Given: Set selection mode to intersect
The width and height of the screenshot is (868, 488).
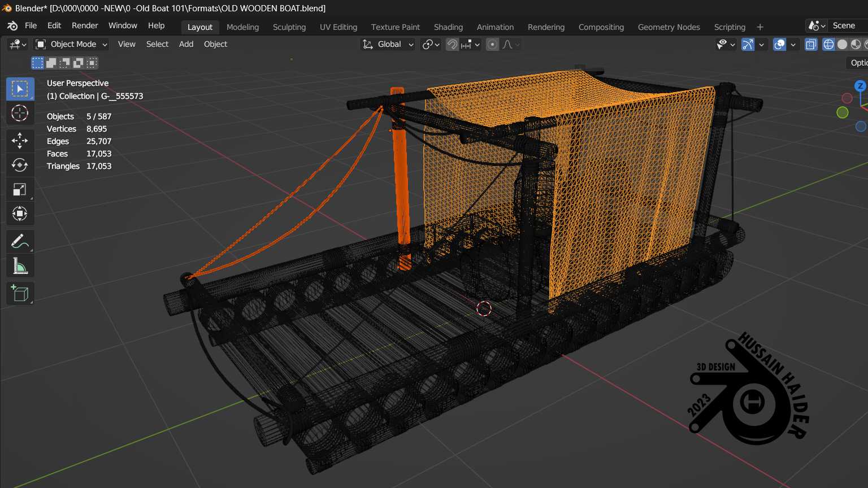Looking at the screenshot, I should (92, 63).
